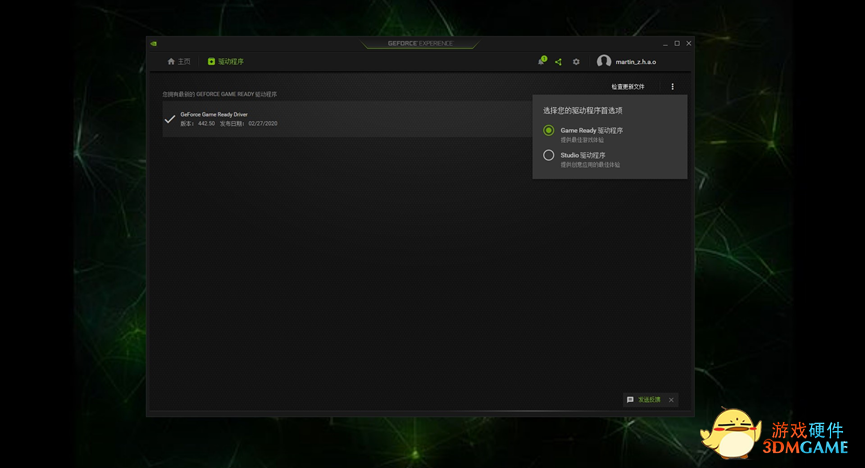Go to the 主页 home tab
This screenshot has width=865, height=468.
pyautogui.click(x=179, y=61)
